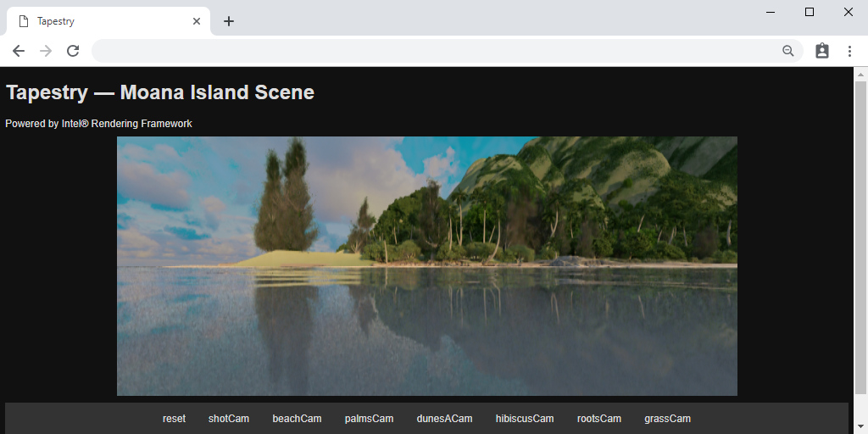Screen dimensions: 868x434
Task: Maximize the browser window
Action: 810,12
